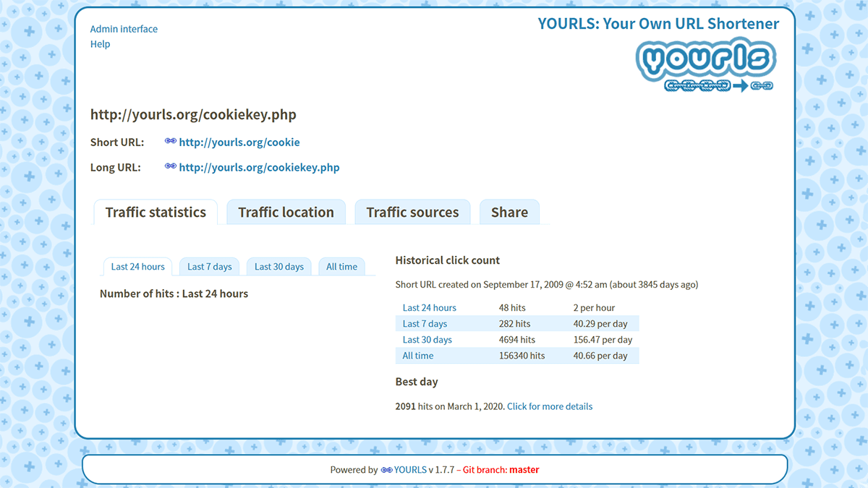Screen dimensions: 868x488
Task: Open the Traffic sources tab
Action: (412, 213)
